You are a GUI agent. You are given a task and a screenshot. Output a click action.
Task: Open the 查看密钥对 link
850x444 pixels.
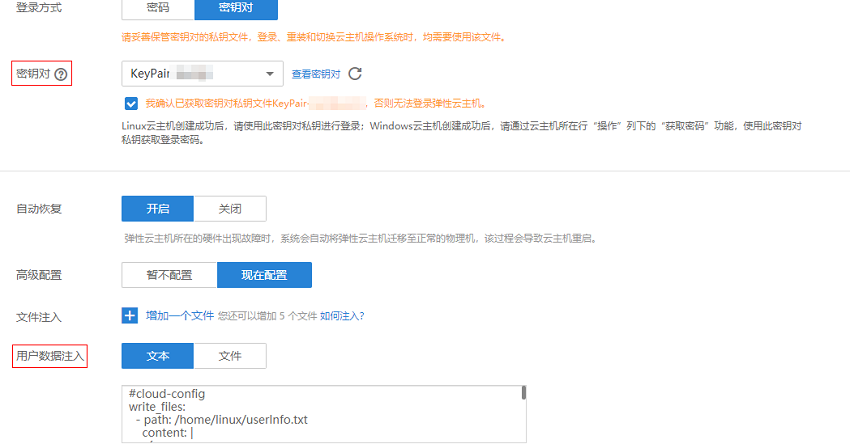click(316, 74)
